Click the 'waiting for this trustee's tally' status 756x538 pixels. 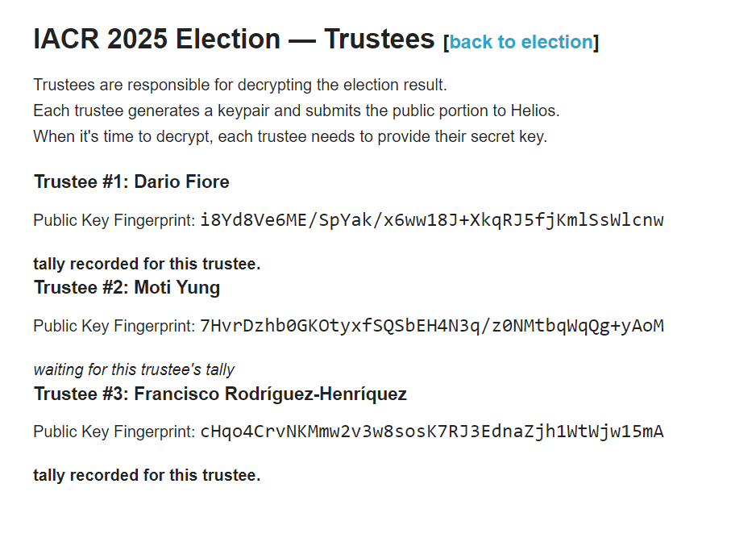(x=134, y=369)
